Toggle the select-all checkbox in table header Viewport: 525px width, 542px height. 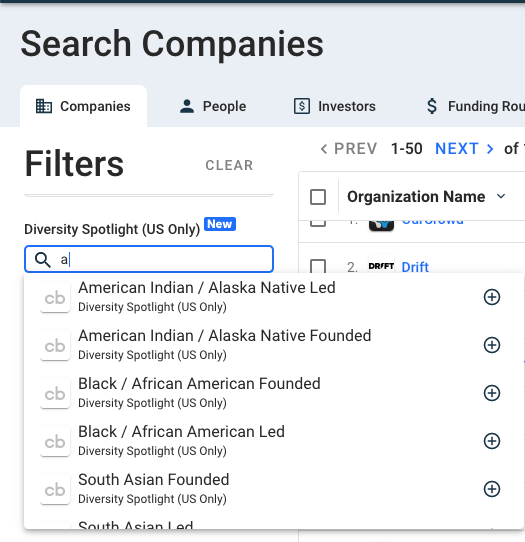(x=318, y=197)
